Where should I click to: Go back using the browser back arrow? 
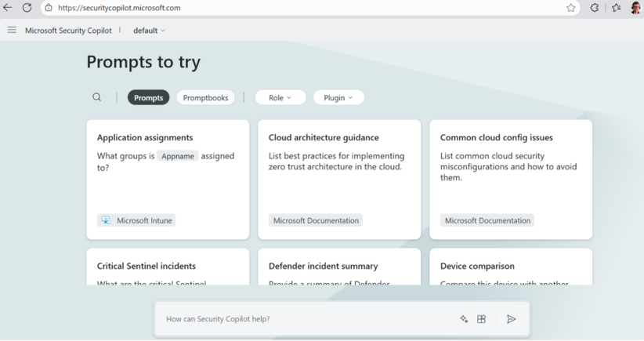7,7
